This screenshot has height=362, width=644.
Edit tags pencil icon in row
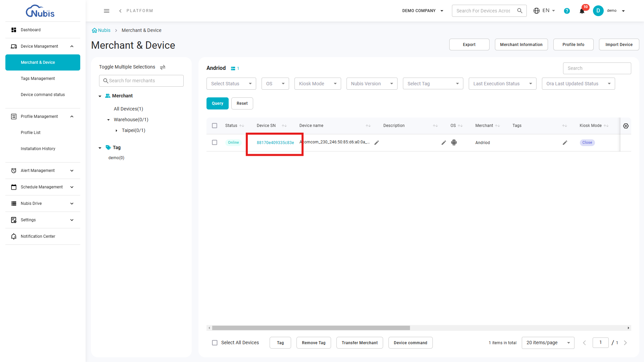pos(565,143)
